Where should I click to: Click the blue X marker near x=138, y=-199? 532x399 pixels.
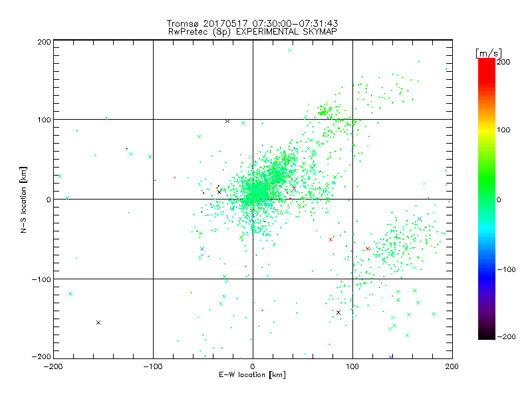[390, 357]
